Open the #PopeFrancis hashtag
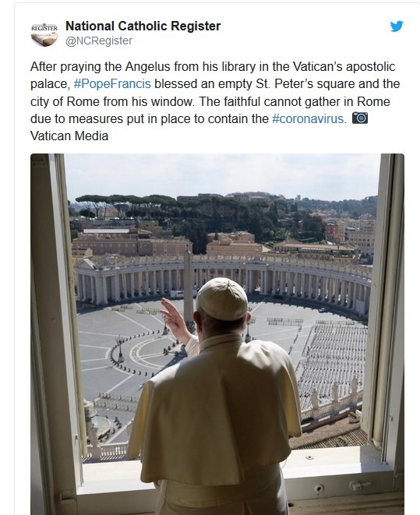This screenshot has height=515, width=420. tap(112, 83)
